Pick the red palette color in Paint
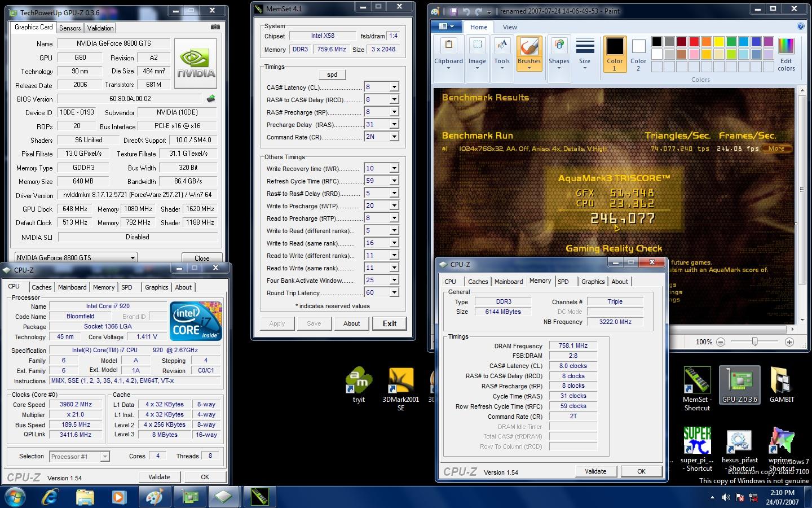 pyautogui.click(x=694, y=42)
